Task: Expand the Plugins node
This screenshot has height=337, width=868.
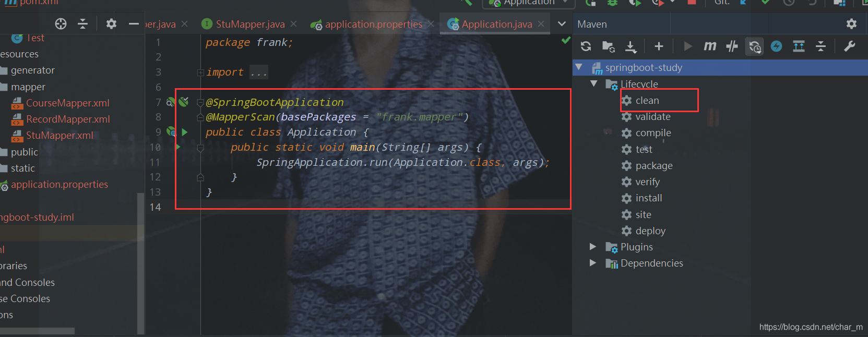Action: (593, 246)
